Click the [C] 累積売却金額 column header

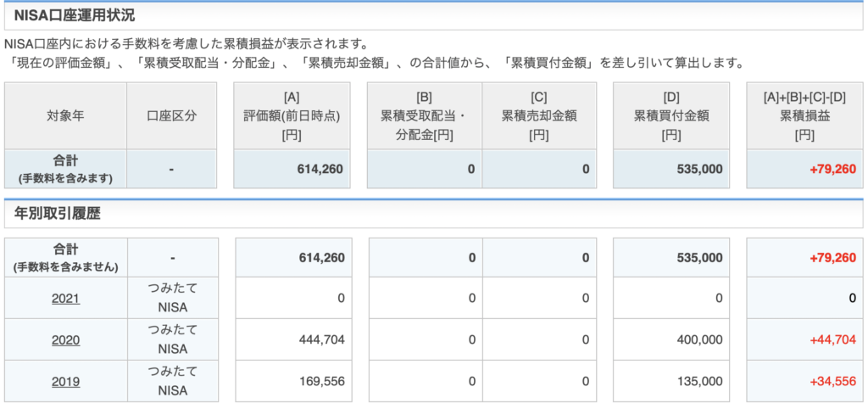tap(538, 115)
